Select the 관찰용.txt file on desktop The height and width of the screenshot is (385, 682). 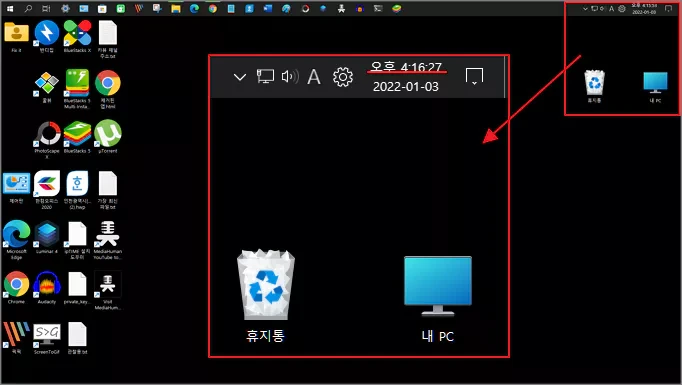click(x=77, y=338)
